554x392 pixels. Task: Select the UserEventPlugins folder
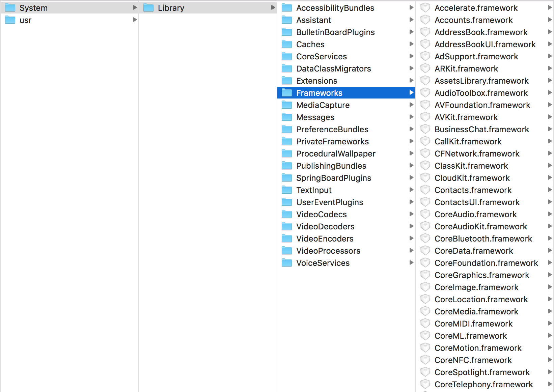(x=346, y=202)
